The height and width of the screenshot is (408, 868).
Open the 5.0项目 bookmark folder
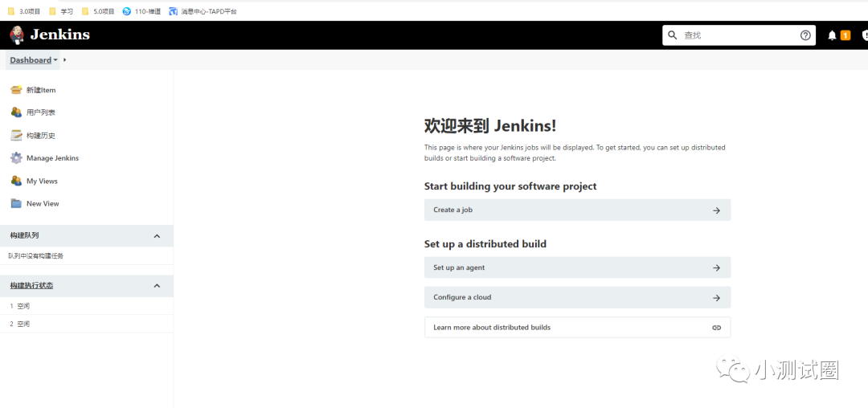click(98, 11)
